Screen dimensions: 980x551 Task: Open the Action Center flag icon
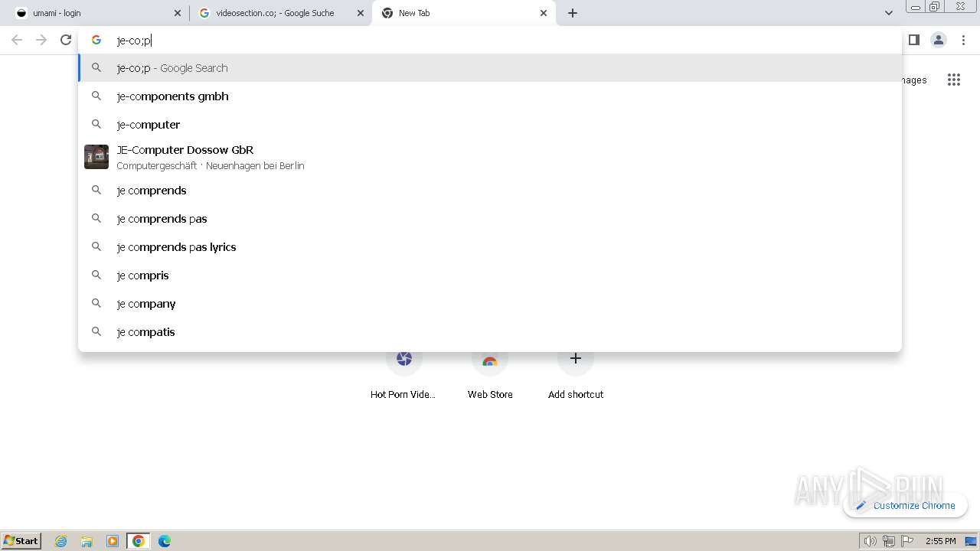907,541
